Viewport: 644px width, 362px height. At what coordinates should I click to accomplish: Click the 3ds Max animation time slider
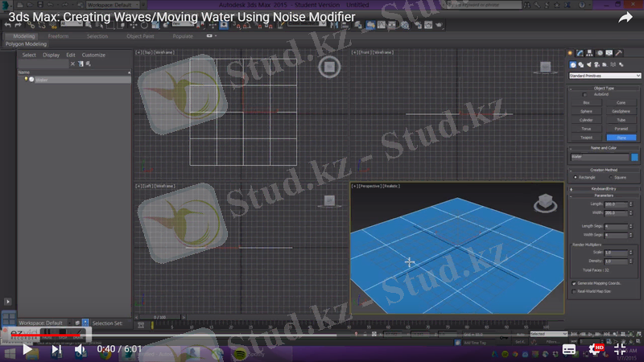(x=159, y=317)
